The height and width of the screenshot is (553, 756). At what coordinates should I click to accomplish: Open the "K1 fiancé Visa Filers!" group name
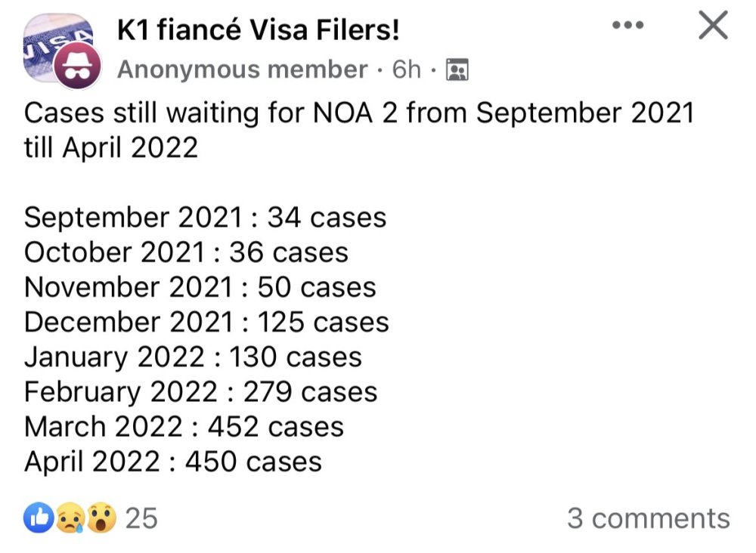[x=259, y=30]
